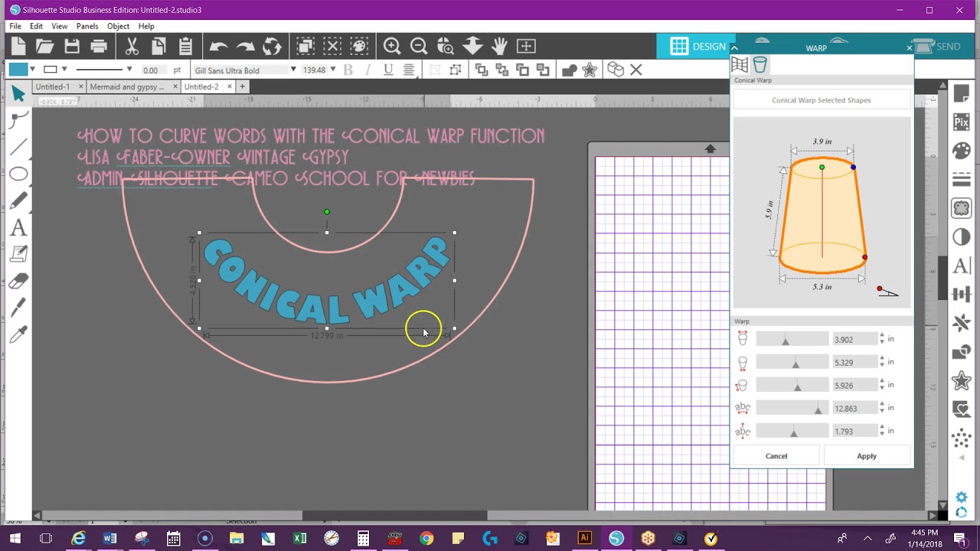
Task: Open a file with the folder icon
Action: (x=44, y=46)
